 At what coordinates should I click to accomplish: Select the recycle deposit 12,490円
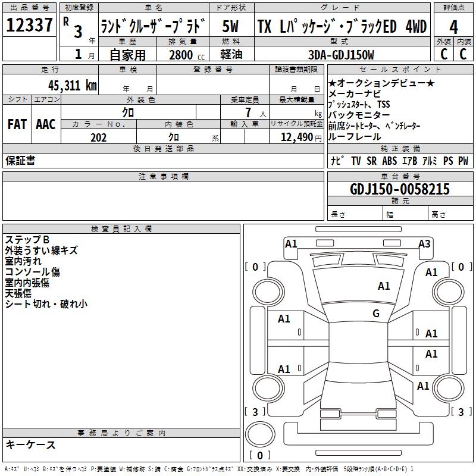click(x=301, y=137)
